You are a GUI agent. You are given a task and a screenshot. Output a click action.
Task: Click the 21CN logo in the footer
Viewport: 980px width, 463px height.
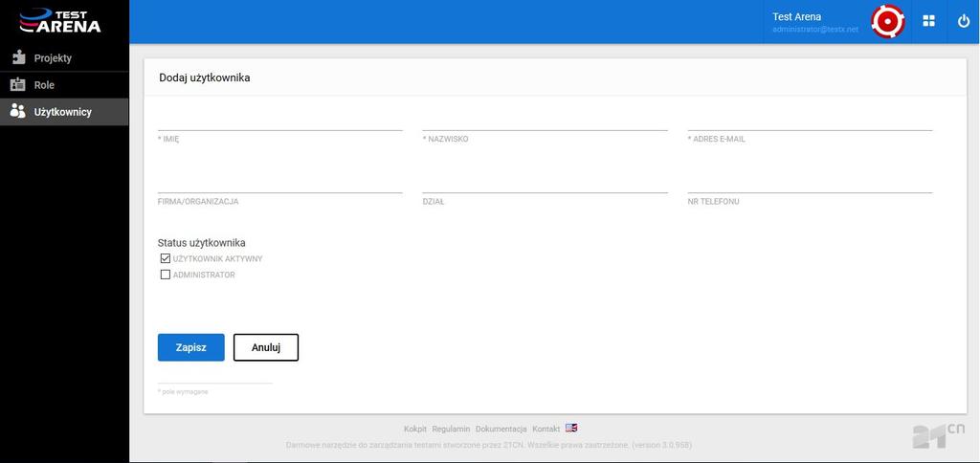click(x=938, y=435)
